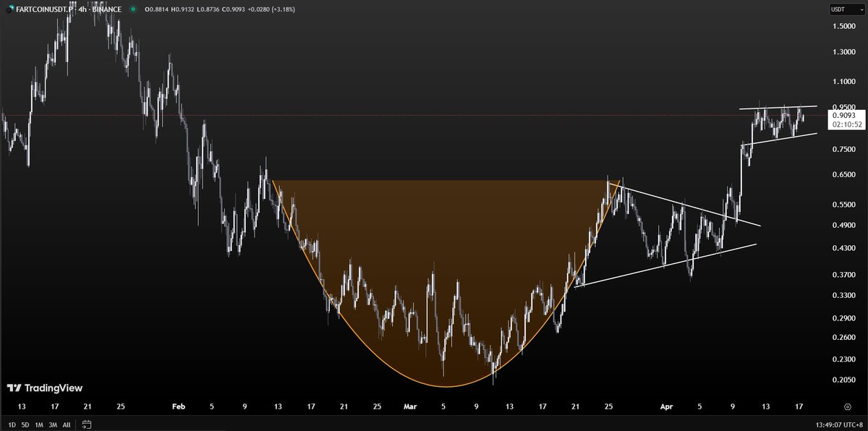
Task: Click the bar countdown 02:10:52
Action: coord(846,124)
